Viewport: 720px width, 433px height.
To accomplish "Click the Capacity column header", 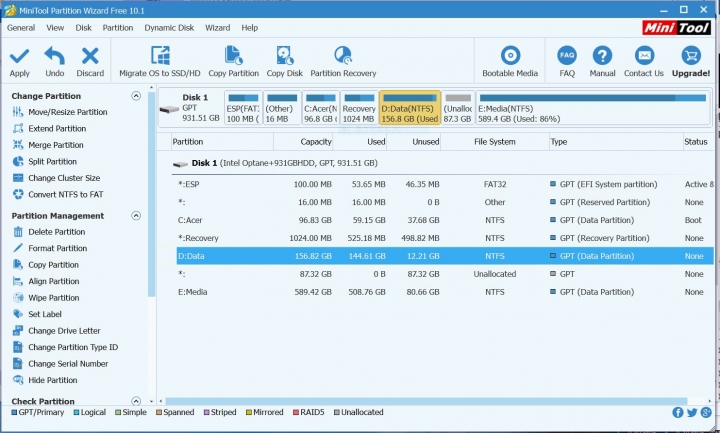I will [303, 142].
